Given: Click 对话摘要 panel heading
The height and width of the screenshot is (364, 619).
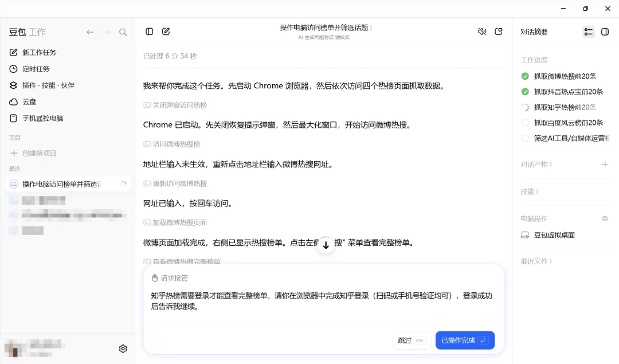Looking at the screenshot, I should [534, 32].
